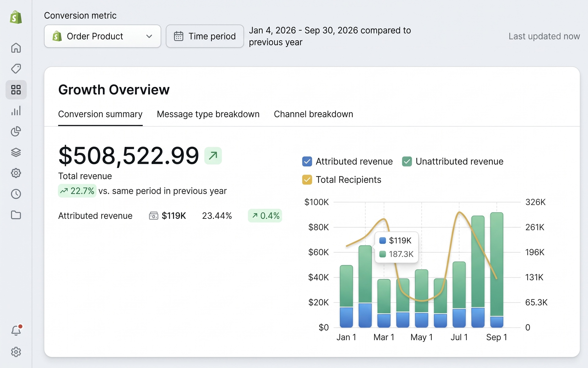Image resolution: width=588 pixels, height=368 pixels.
Task: Click the date range comparison text
Action: click(330, 36)
